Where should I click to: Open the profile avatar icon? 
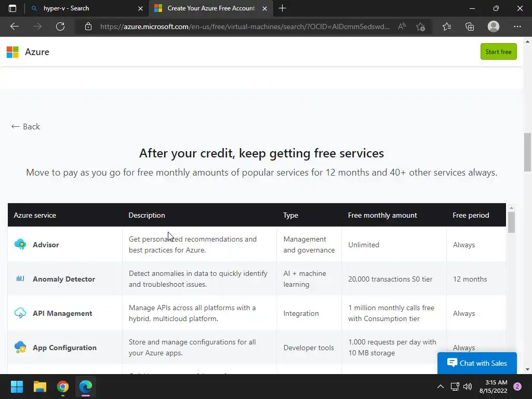click(494, 26)
